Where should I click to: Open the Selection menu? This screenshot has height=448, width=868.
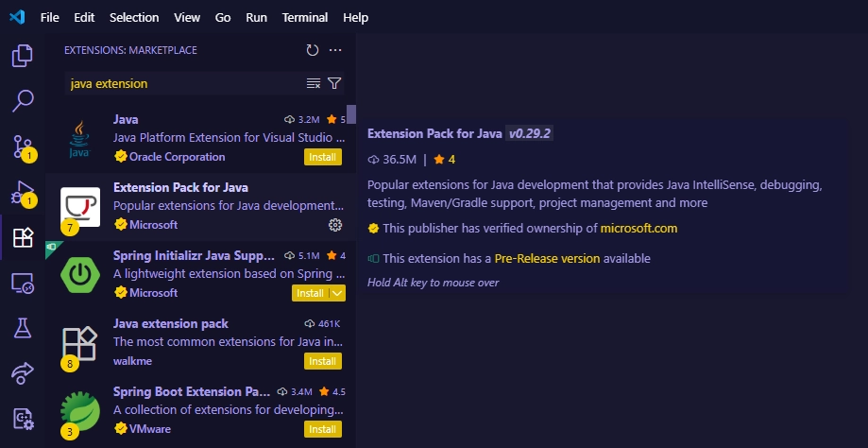click(134, 17)
